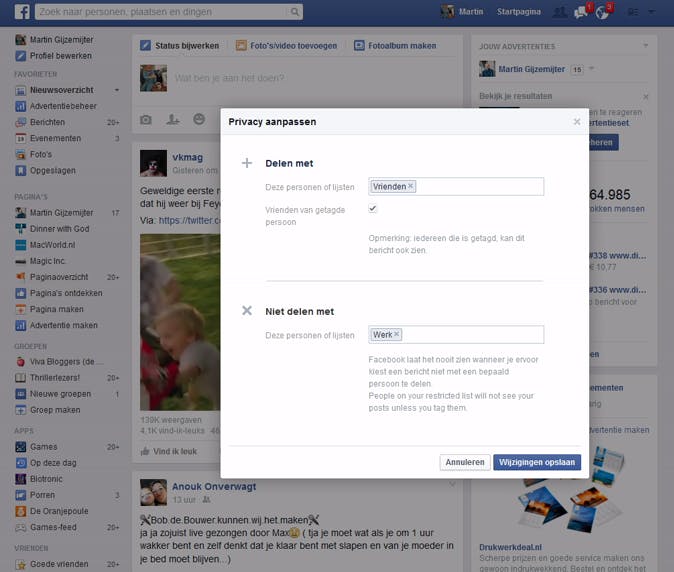Click the emoticon icon in composer
The width and height of the screenshot is (674, 572).
pyautogui.click(x=199, y=119)
